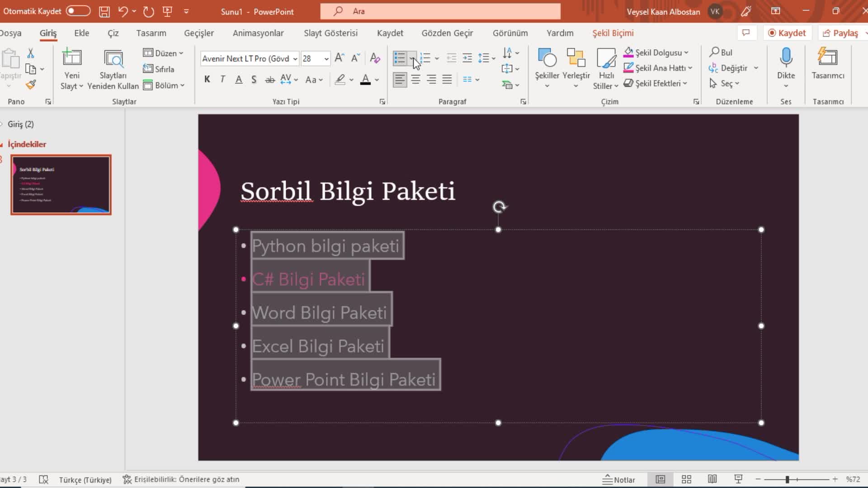
Task: Open font name dropdown
Action: (x=295, y=59)
